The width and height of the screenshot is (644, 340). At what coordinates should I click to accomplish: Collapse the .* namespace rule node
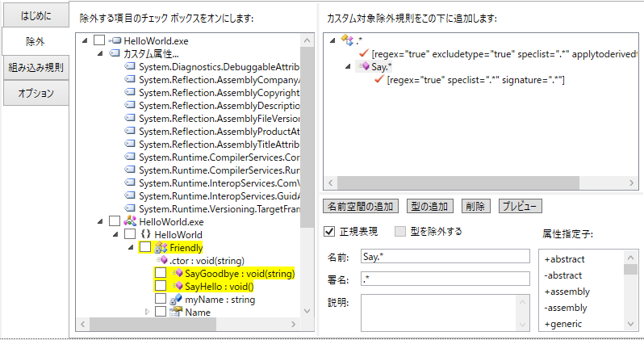pyautogui.click(x=332, y=40)
